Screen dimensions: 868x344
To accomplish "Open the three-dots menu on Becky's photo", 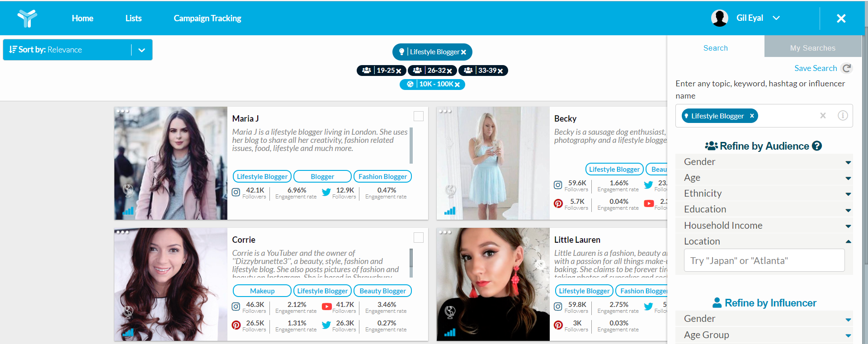I will point(445,111).
